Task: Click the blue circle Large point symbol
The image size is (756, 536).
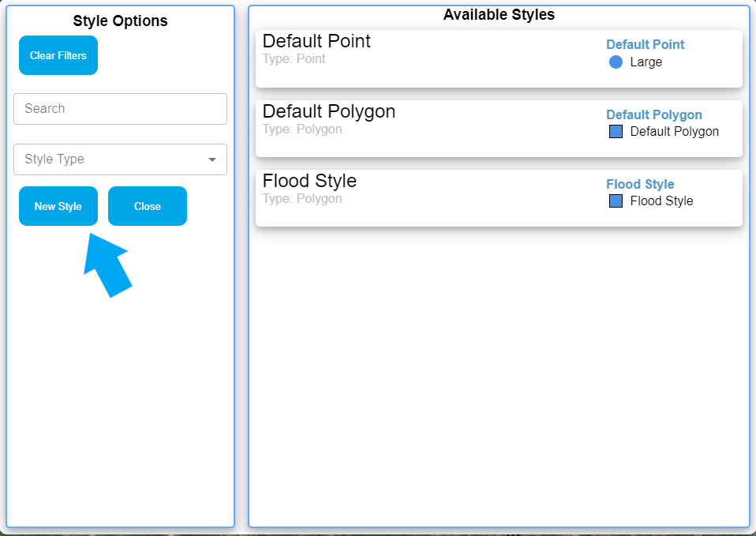Action: (x=616, y=62)
